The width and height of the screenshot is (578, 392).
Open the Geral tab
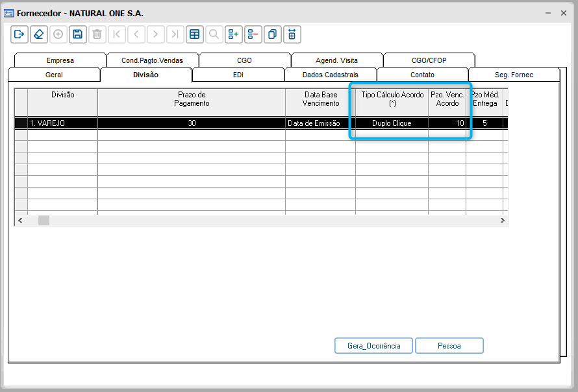click(54, 75)
